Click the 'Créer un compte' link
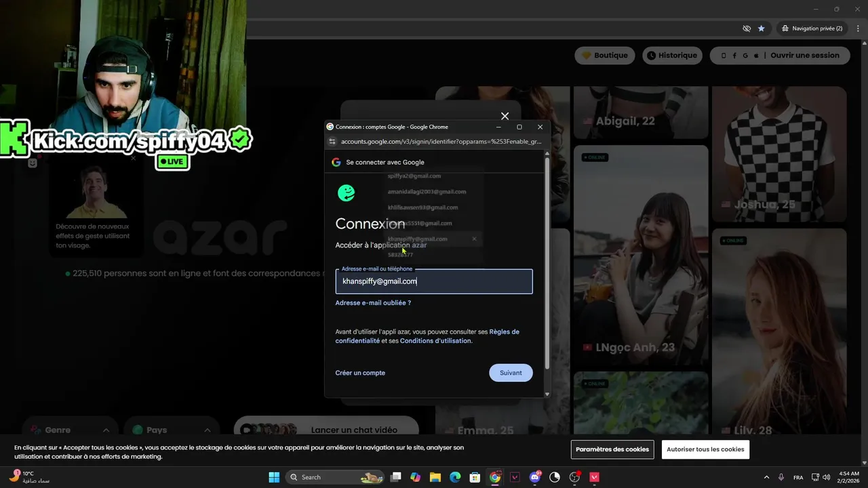This screenshot has height=488, width=868. [360, 373]
